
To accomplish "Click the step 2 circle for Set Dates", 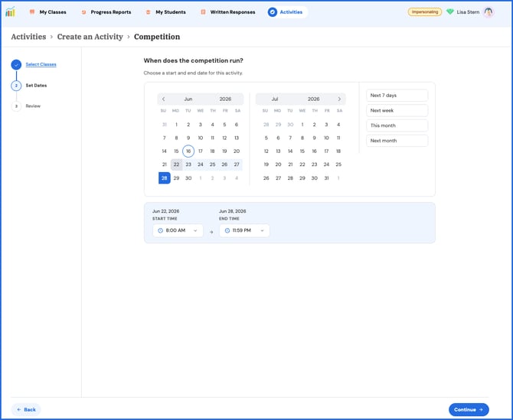I will coord(16,86).
